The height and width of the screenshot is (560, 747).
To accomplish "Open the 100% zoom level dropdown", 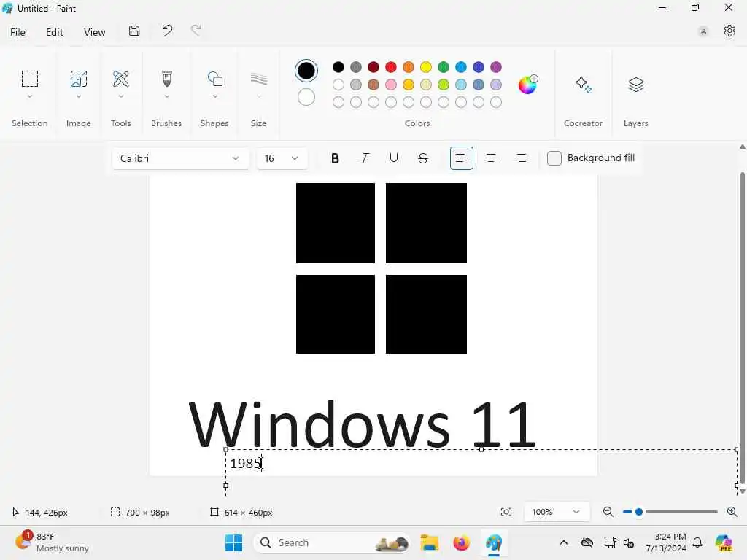I will click(x=557, y=512).
